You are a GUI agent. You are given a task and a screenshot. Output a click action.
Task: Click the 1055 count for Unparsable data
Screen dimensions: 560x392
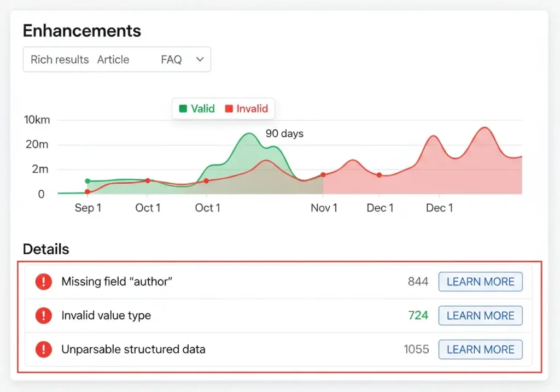(416, 349)
